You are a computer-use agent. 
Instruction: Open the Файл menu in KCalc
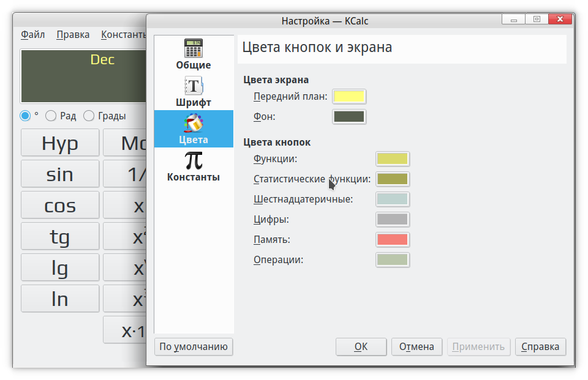pyautogui.click(x=32, y=34)
